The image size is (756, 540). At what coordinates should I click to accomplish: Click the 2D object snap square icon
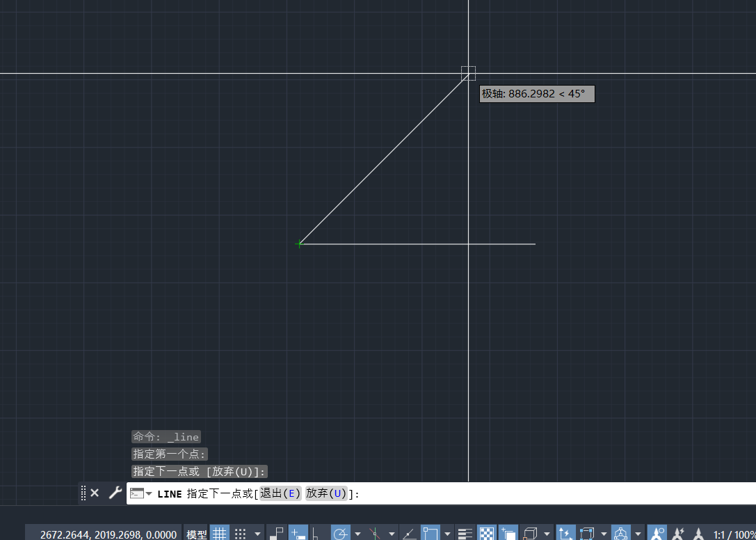point(430,534)
